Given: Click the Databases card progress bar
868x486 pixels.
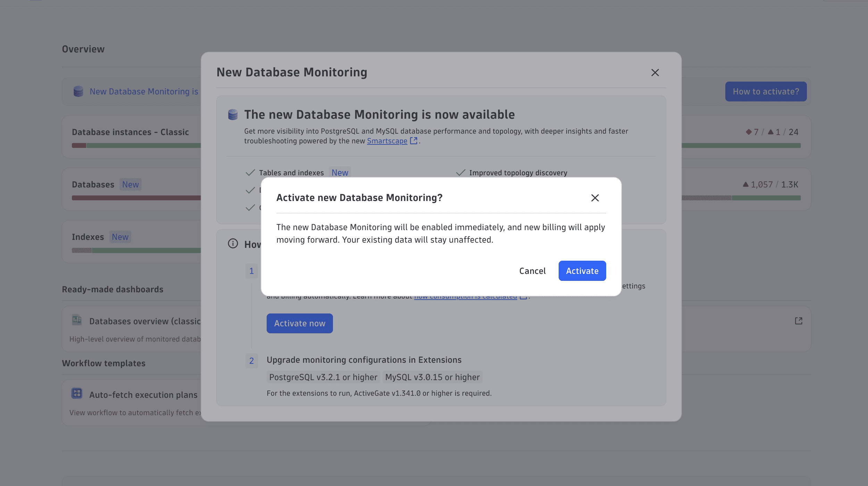Looking at the screenshot, I should tap(136, 198).
